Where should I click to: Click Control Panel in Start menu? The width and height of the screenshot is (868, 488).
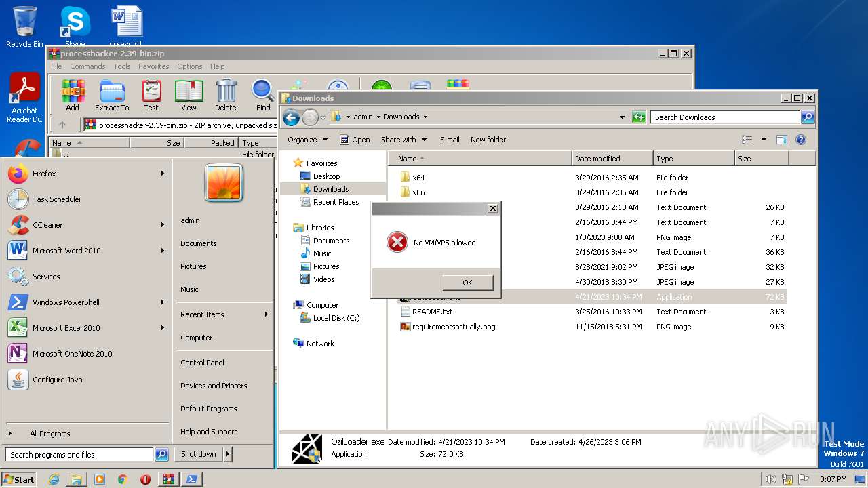coord(202,363)
